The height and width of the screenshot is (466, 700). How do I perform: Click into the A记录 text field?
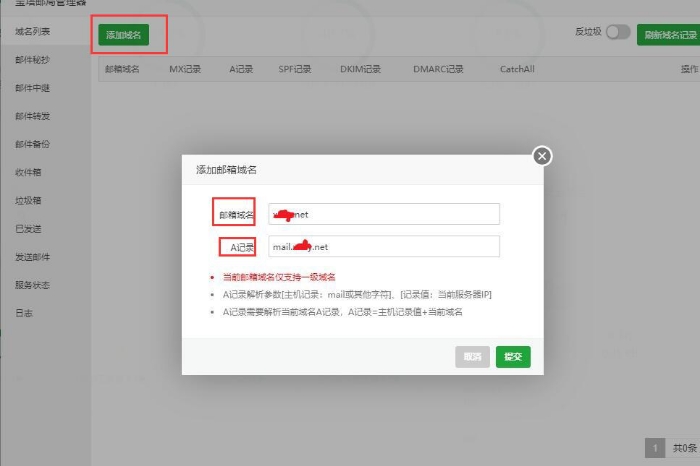[x=383, y=246]
